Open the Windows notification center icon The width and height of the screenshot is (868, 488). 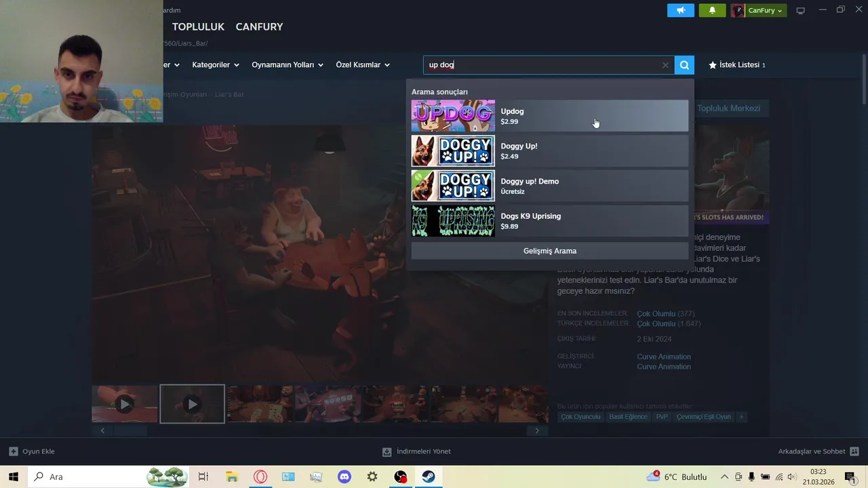pos(850,477)
